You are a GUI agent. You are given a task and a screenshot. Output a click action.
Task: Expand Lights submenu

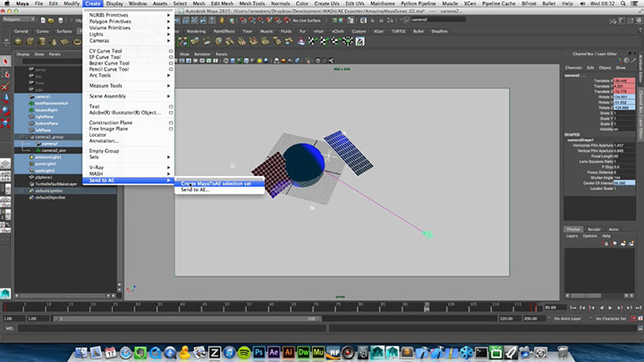pyautogui.click(x=128, y=34)
